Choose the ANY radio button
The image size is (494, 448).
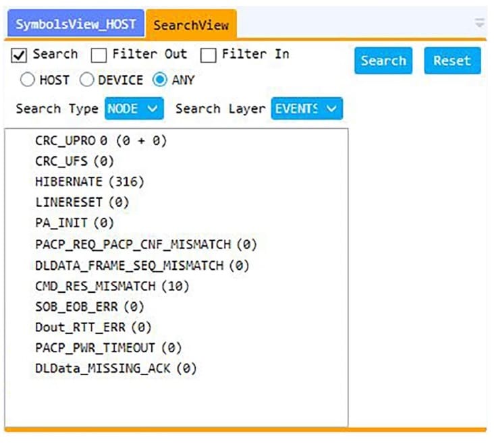pyautogui.click(x=160, y=80)
